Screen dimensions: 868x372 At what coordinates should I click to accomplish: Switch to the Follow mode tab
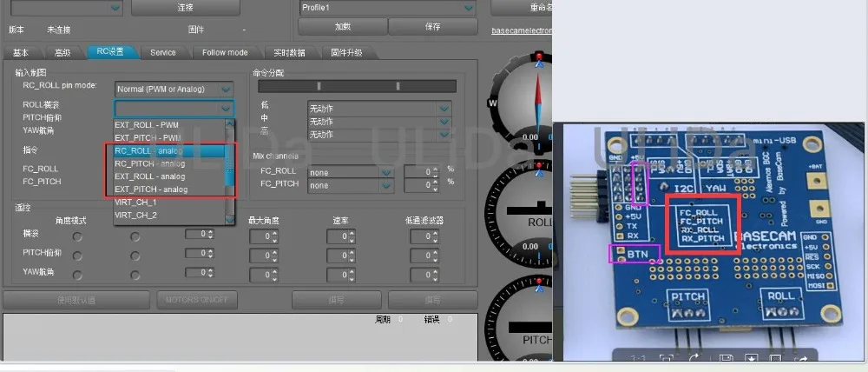point(225,52)
